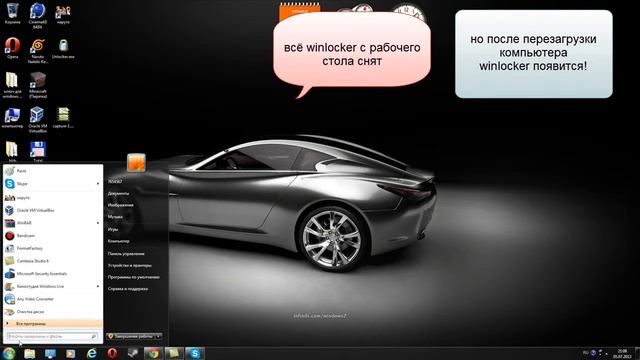Open Справка и поддержка from Start menu

tap(128, 289)
